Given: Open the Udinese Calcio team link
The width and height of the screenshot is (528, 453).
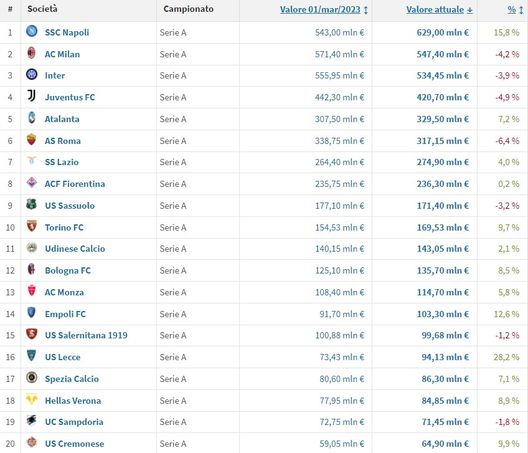Looking at the screenshot, I should (x=75, y=249).
